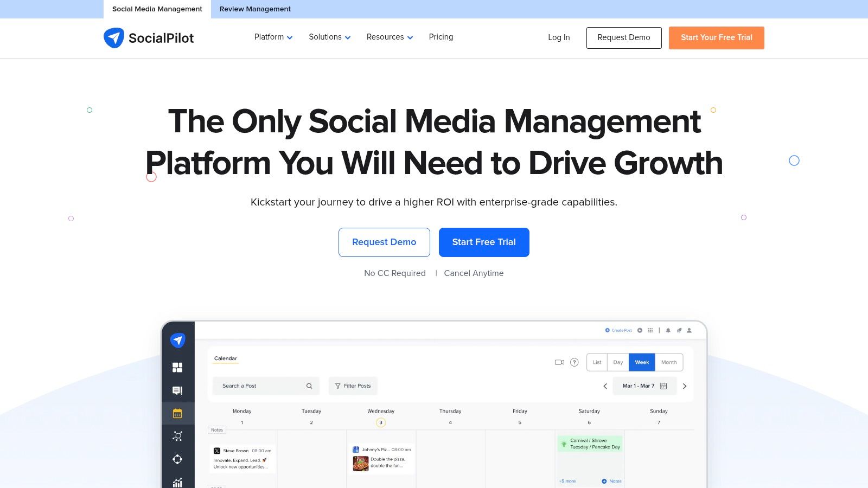Open notifications via the bell icon

668,330
